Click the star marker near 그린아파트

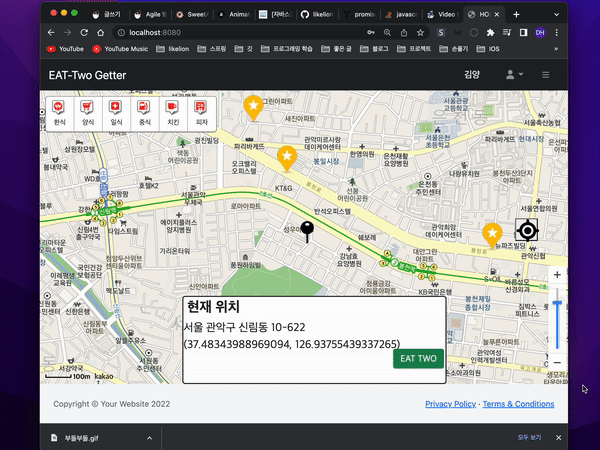click(253, 107)
